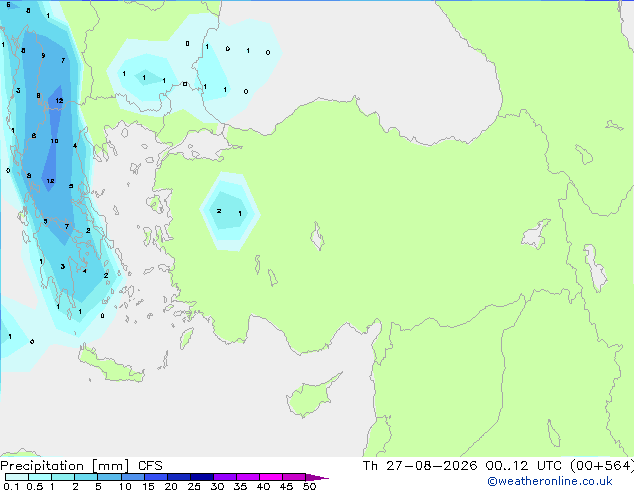The height and width of the screenshot is (490, 634).
Task: Click the 35–40 mm legend color box
Action: [x=248, y=477]
